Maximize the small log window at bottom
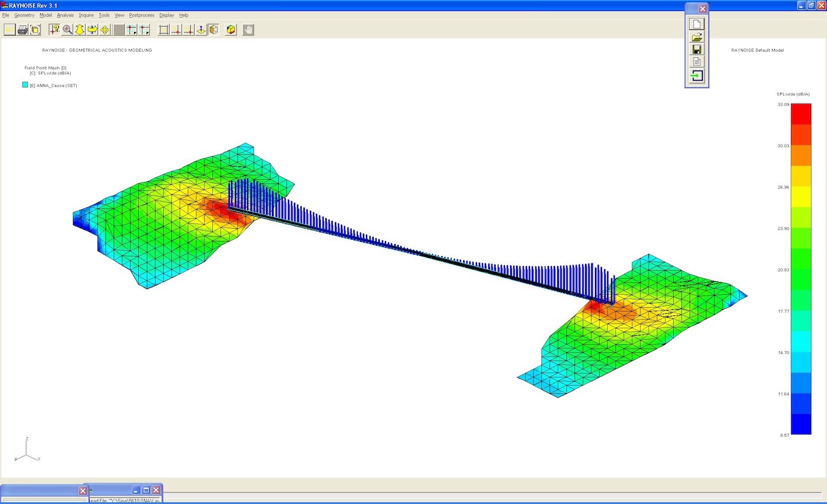 pos(146,490)
